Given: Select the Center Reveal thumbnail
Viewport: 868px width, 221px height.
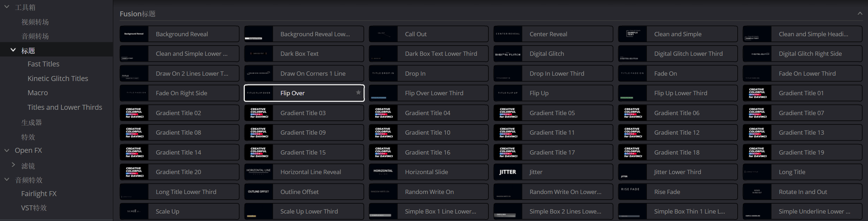Looking at the screenshot, I should [x=508, y=34].
